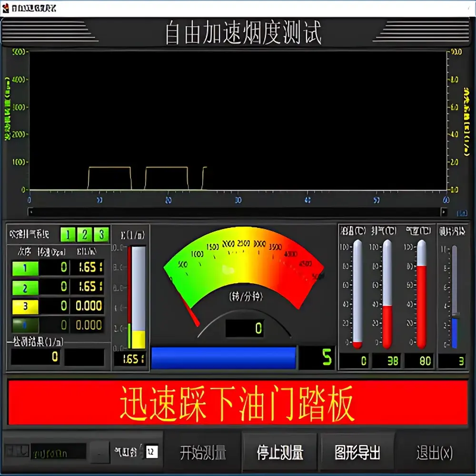Click the blue countdown progress bar
The width and height of the screenshot is (476, 476).
(223, 358)
